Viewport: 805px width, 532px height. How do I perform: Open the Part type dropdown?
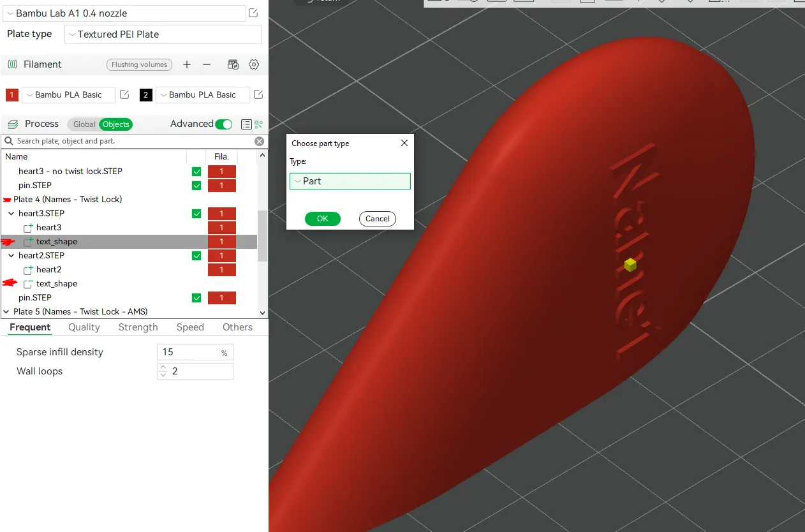(350, 181)
